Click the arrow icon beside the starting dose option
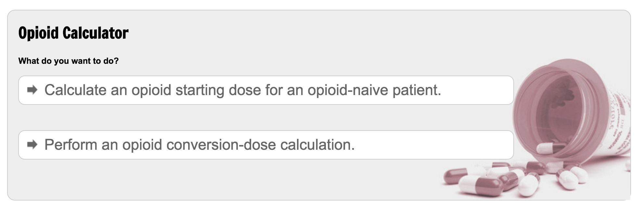This screenshot has height=209, width=644. 32,90
